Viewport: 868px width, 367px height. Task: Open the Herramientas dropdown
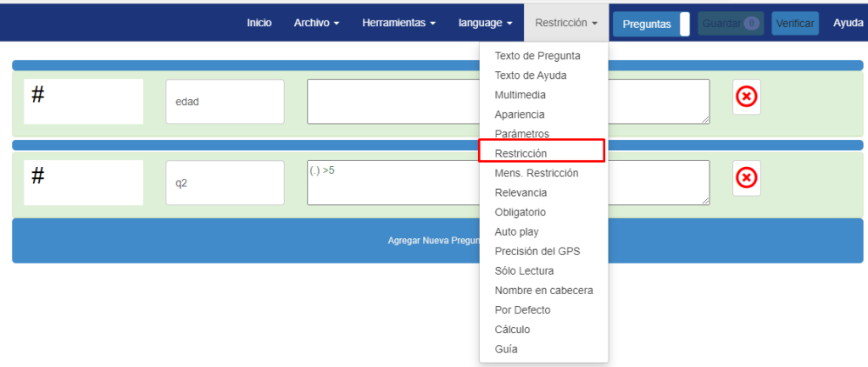tap(398, 23)
